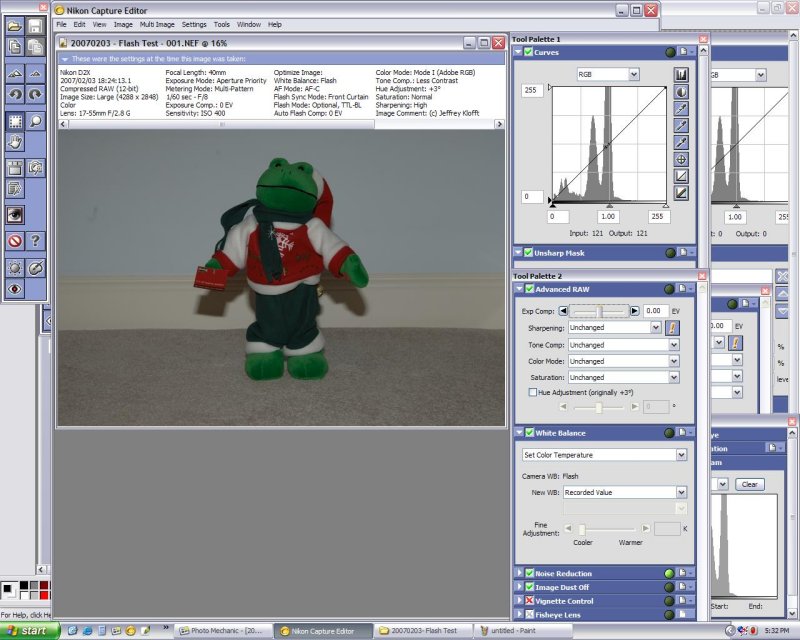Enable the Vignette Control checkbox
This screenshot has height=640, width=800.
point(530,601)
